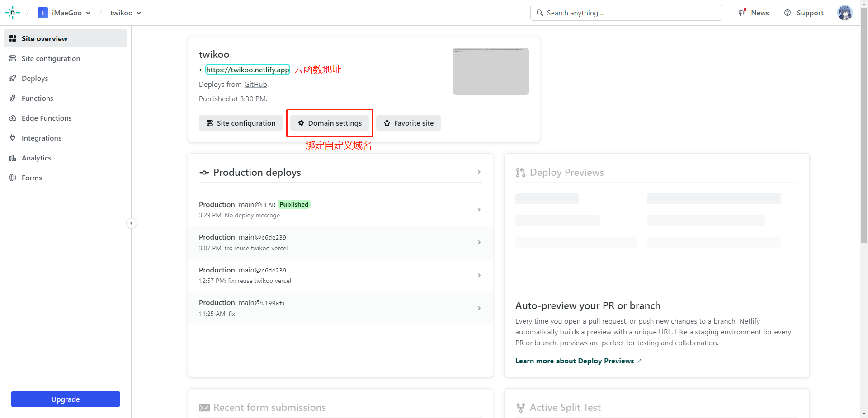Open the user avatar profile menu
Image resolution: width=868 pixels, height=418 pixels.
click(x=844, y=13)
